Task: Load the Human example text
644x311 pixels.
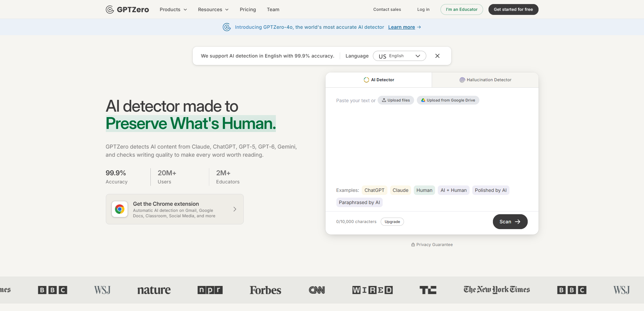Action: (424, 190)
